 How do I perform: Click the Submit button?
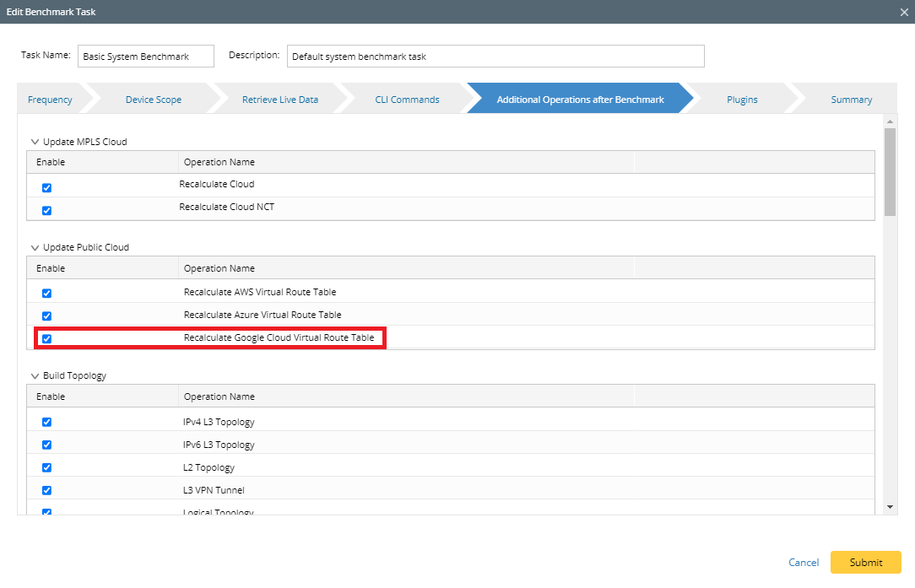[865, 563]
